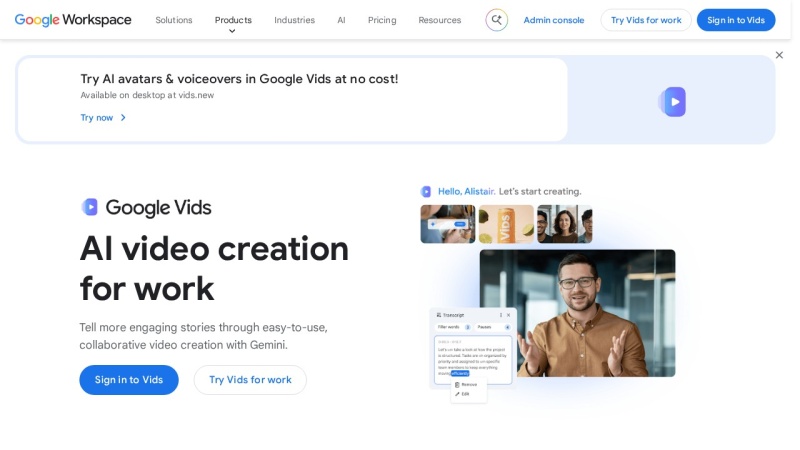Click the highlighted word in transcript
The height and width of the screenshot is (450, 800).
pos(460,373)
